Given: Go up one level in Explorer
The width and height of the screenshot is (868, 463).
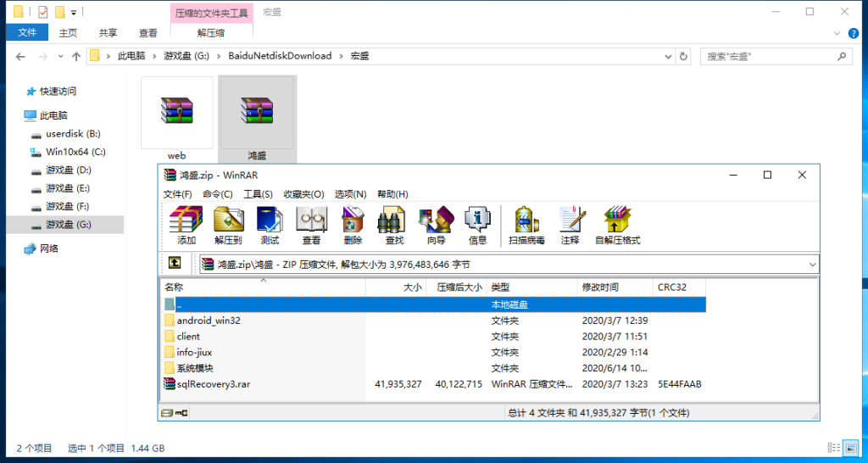Looking at the screenshot, I should [x=76, y=57].
